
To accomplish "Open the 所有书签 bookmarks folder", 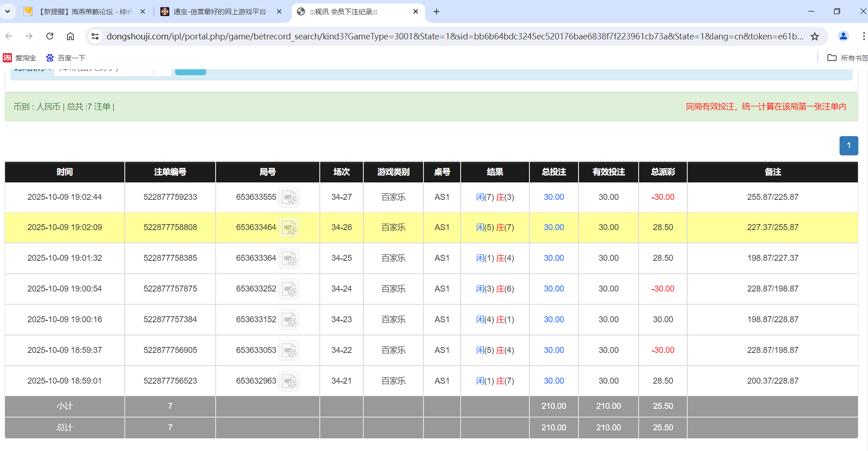I will pos(846,58).
